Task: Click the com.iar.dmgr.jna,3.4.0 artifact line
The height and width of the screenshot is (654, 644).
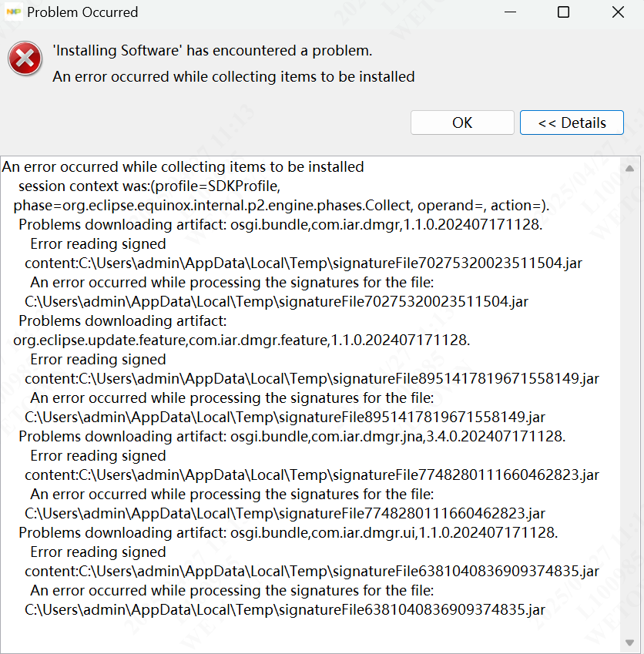Action: pyautogui.click(x=292, y=437)
